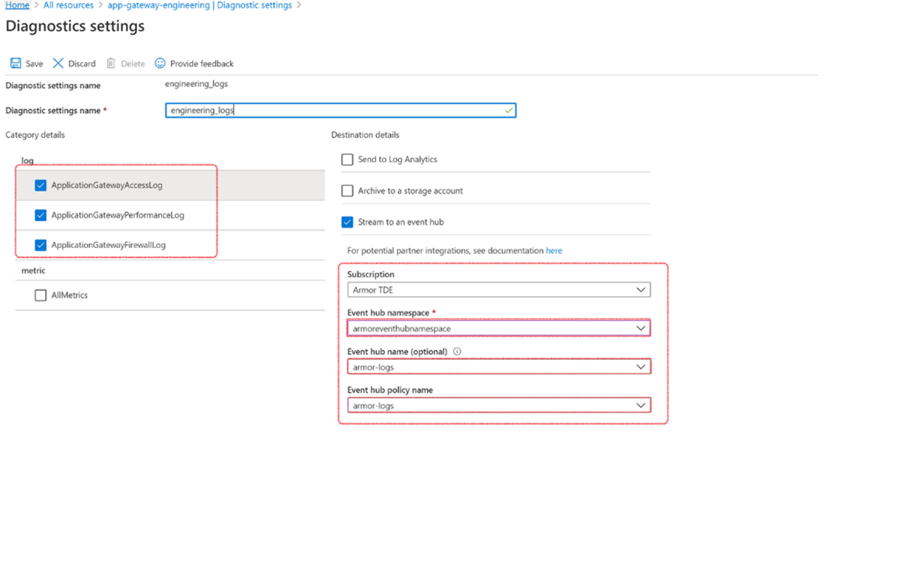
Task: Click the Save disk icon
Action: coord(16,64)
